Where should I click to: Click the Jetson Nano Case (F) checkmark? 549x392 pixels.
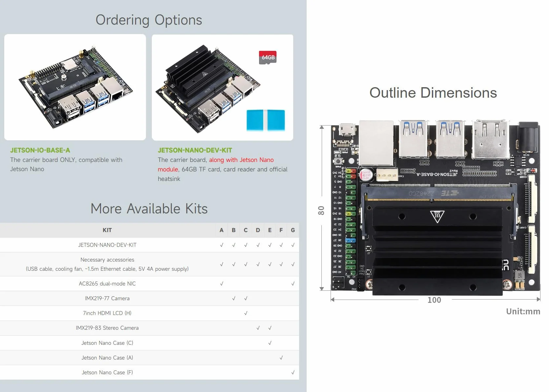click(293, 372)
